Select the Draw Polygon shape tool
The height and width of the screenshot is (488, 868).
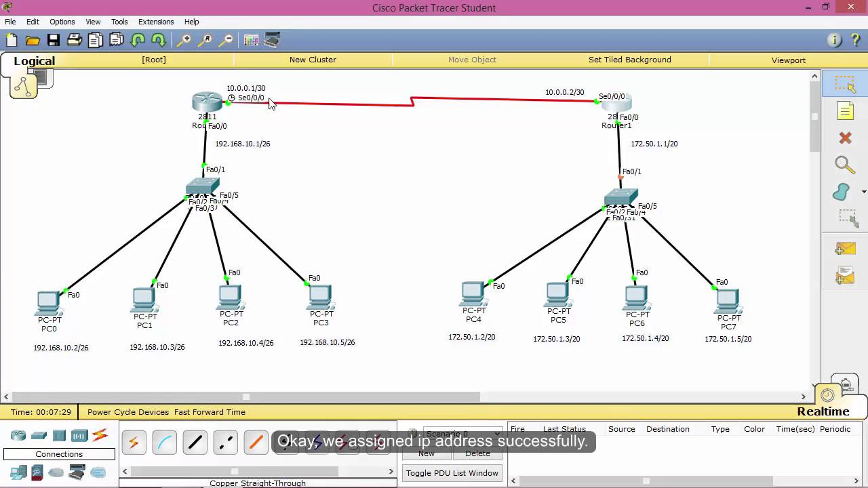click(842, 192)
